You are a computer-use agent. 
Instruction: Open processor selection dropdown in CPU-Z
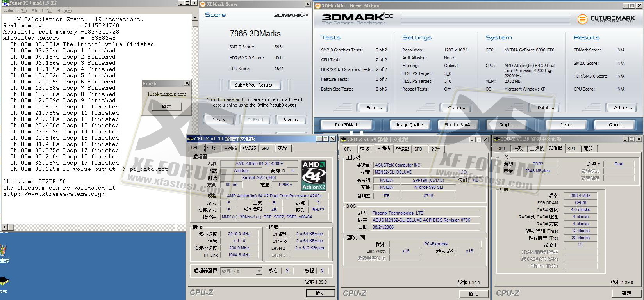[x=259, y=271]
